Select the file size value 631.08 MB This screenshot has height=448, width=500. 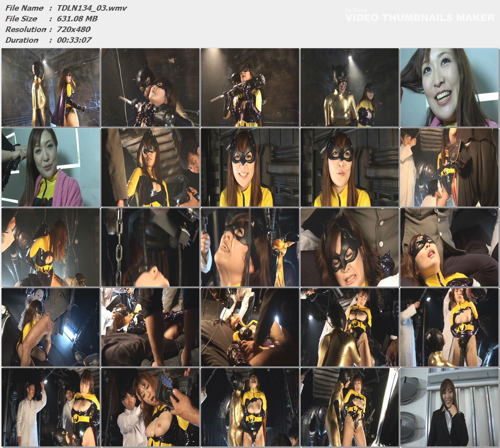[x=77, y=19]
